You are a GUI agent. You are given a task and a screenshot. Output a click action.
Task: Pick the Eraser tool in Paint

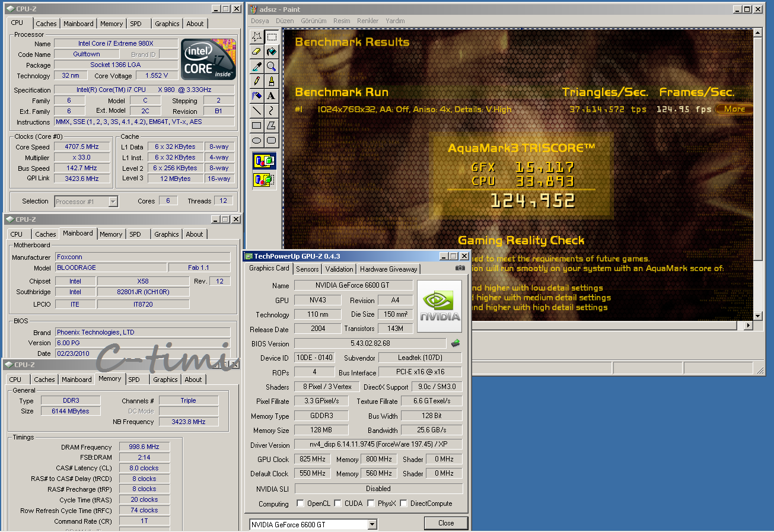[257, 52]
